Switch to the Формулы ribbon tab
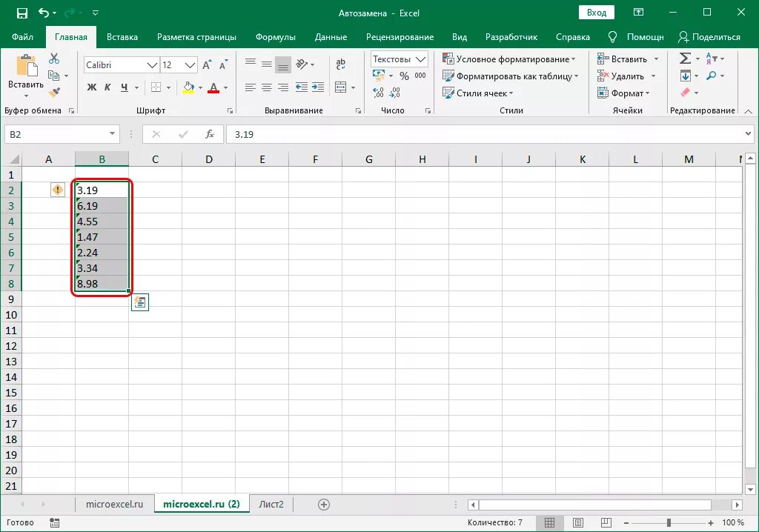This screenshot has height=532, width=759. coord(276,37)
